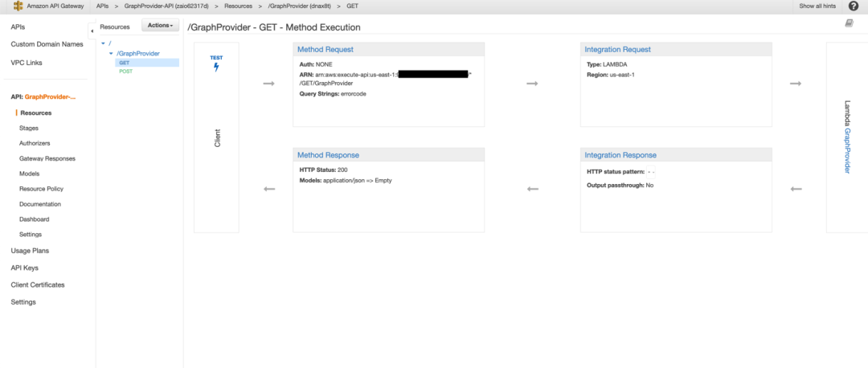Collapse the /GraphProvider resource node
The width and height of the screenshot is (868, 368).
(111, 54)
